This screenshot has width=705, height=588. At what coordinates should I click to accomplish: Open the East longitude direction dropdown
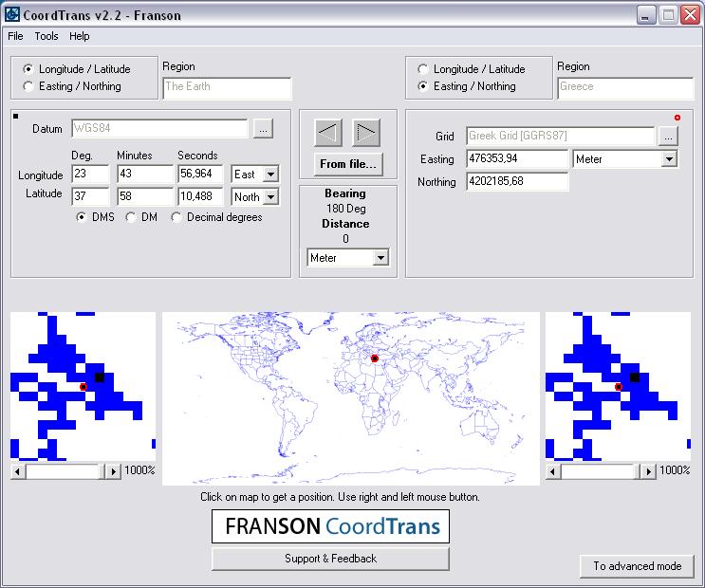point(270,174)
